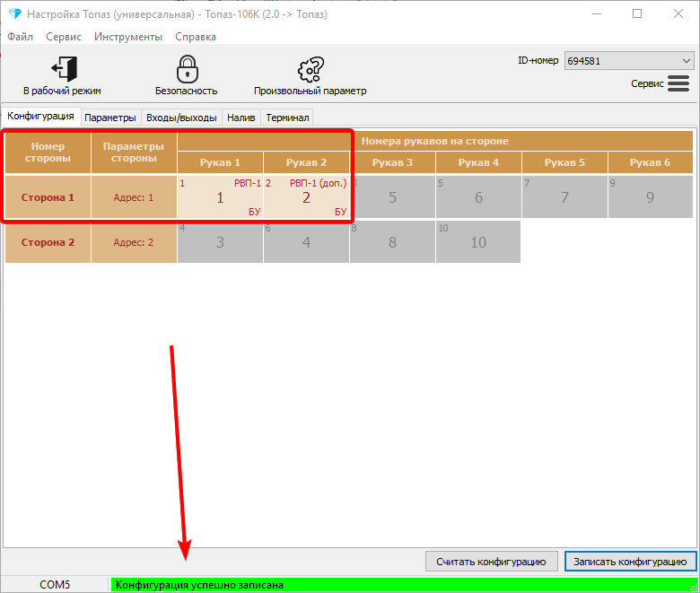Image resolution: width=700 pixels, height=593 pixels.
Task: Open the 'Файл' menu
Action: pyautogui.click(x=20, y=37)
